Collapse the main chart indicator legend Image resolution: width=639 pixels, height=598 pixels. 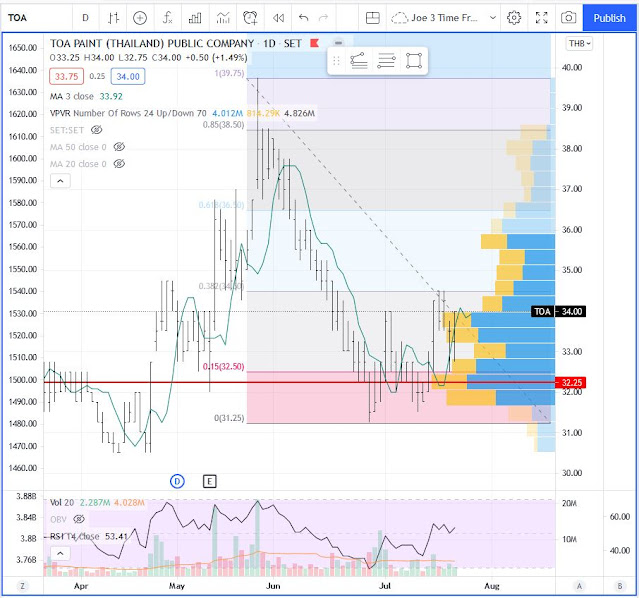(60, 181)
